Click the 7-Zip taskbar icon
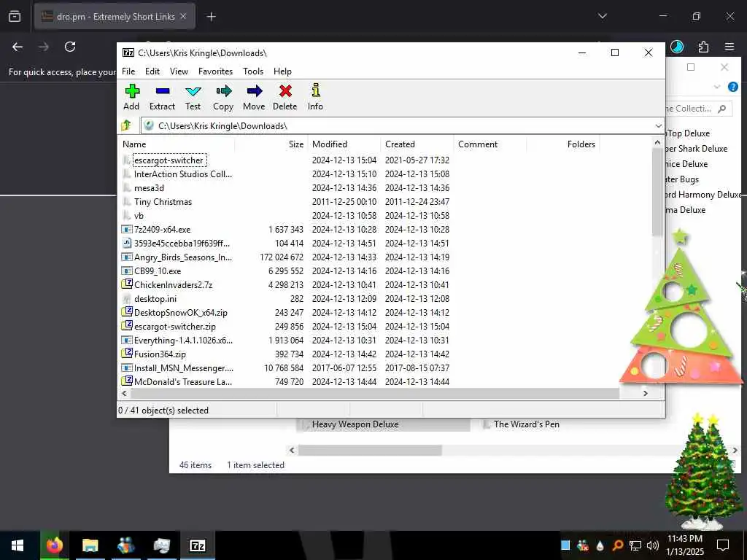The height and width of the screenshot is (560, 747). point(197,545)
